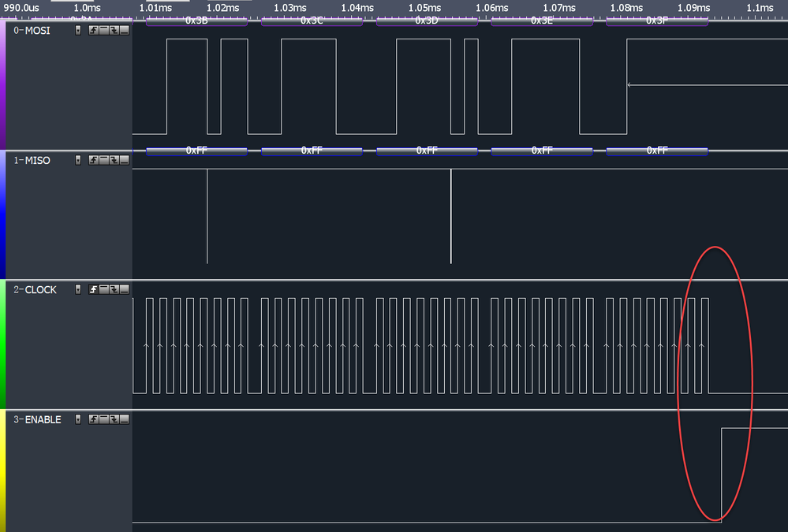Viewport: 788px width, 532px height.
Task: Set low level trigger on ENABLE channel
Action: tap(125, 419)
